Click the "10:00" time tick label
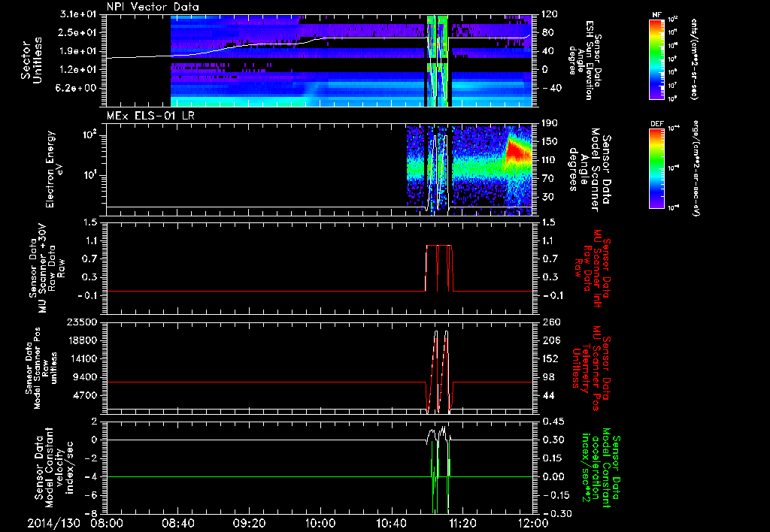This screenshot has height=532, width=770. pyautogui.click(x=320, y=523)
